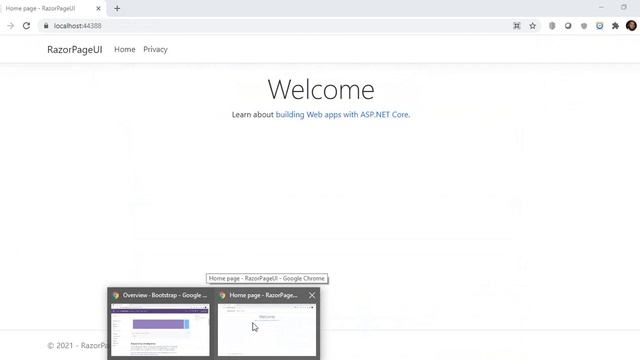Follow the building Web apps with ASP.NET Core link

click(x=343, y=115)
